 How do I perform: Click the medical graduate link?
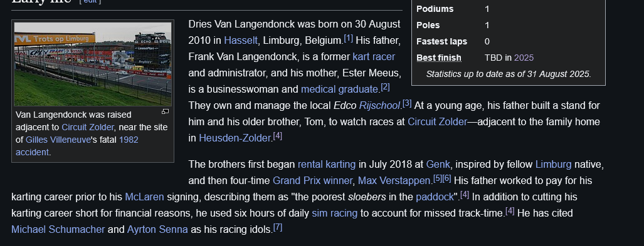339,90
